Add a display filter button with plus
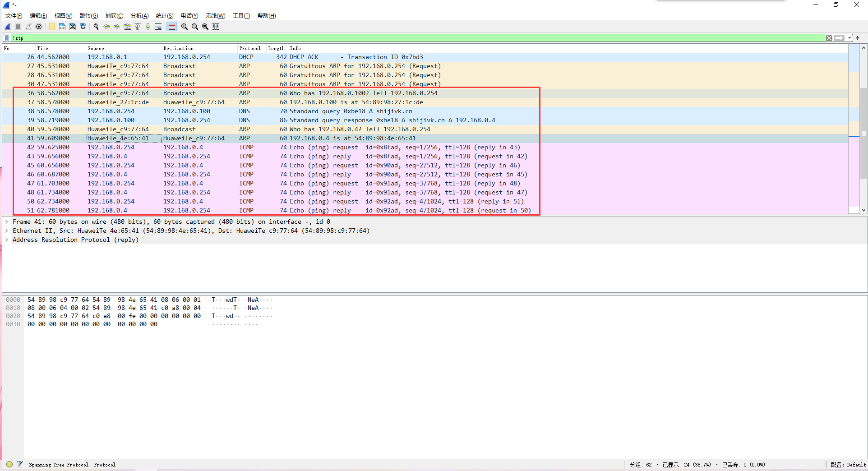 click(858, 38)
